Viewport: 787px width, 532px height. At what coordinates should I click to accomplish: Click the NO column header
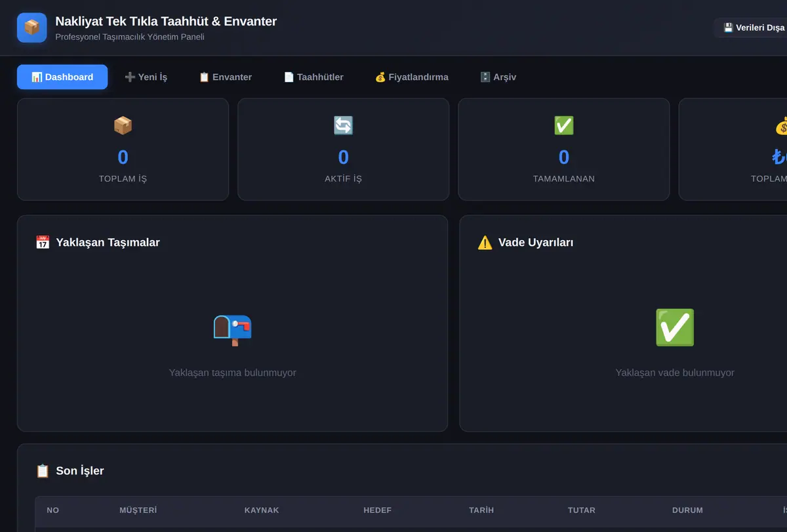point(53,510)
